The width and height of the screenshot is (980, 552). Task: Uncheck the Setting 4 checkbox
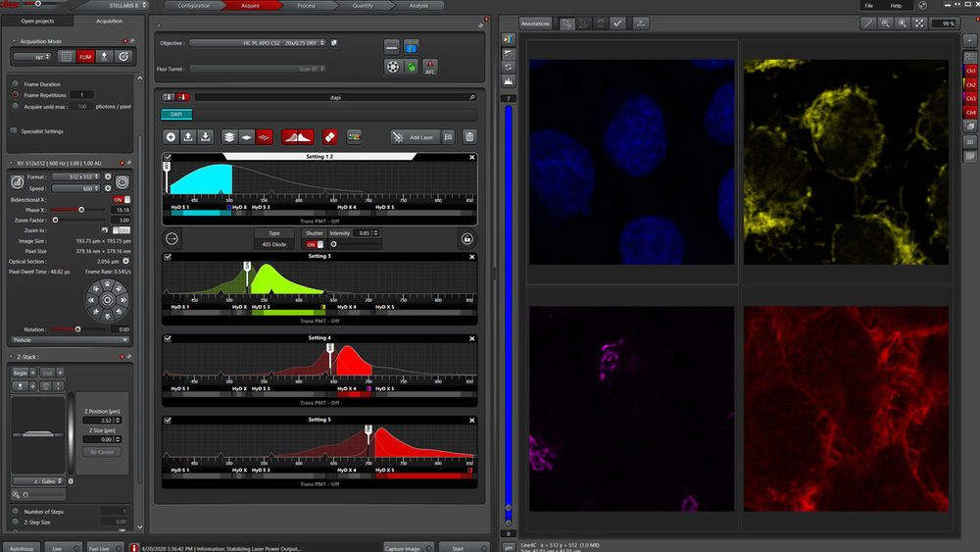(x=168, y=337)
